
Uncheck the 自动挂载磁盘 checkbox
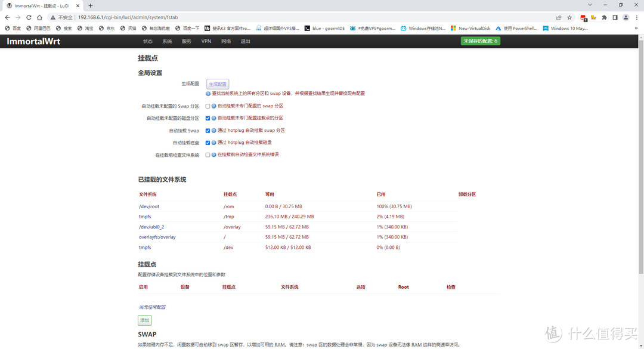(208, 143)
